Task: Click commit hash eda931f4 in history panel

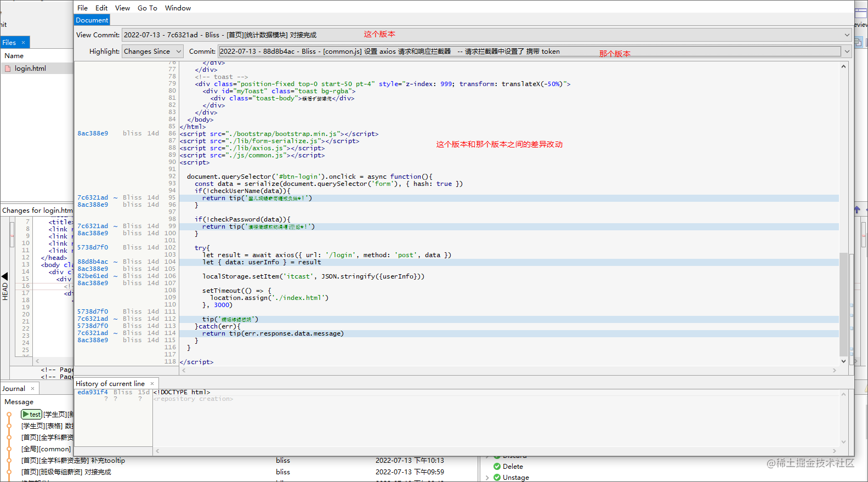Action: click(x=93, y=392)
